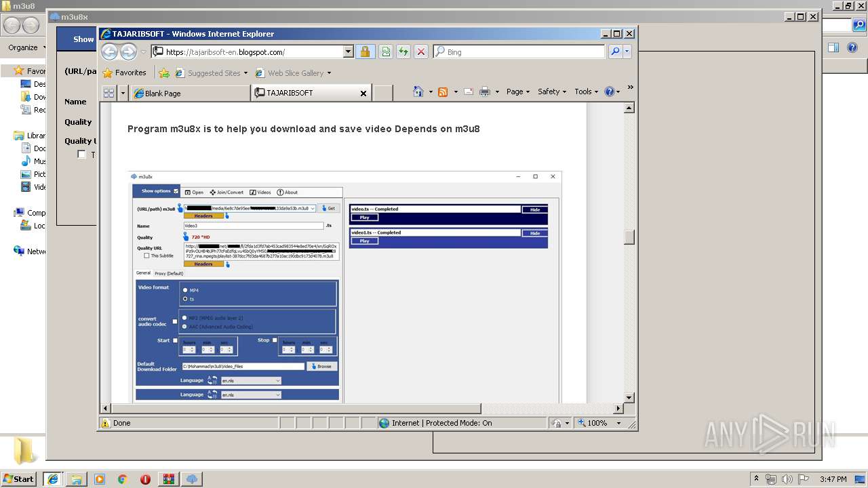868x488 pixels.
Task: View the security report lock icon
Action: pyautogui.click(x=365, y=52)
